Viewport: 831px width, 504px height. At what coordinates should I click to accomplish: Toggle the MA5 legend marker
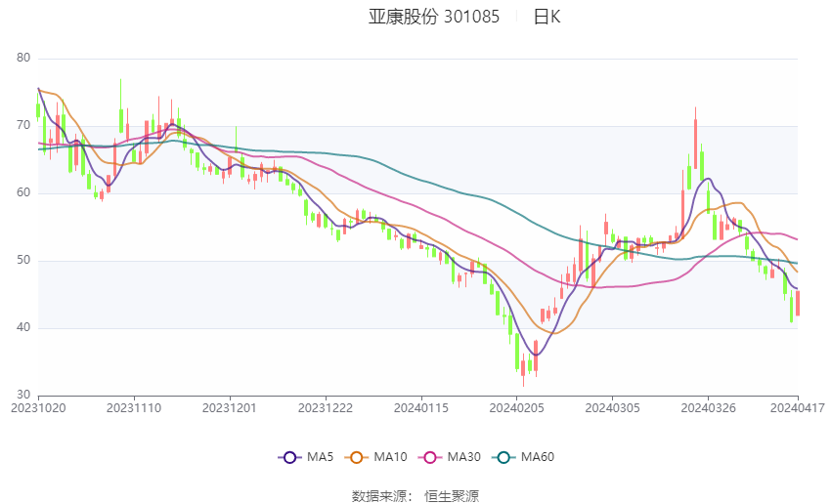pyautogui.click(x=289, y=457)
